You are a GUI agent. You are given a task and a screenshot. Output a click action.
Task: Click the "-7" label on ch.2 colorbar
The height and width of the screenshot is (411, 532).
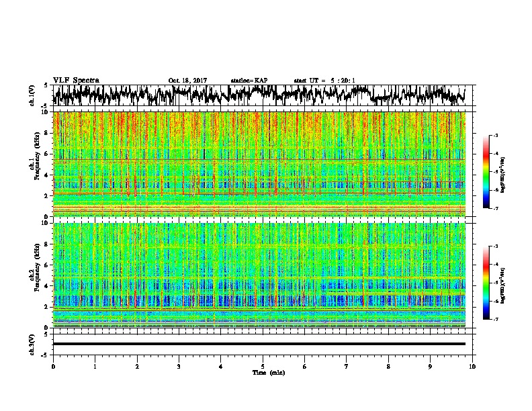(496, 319)
